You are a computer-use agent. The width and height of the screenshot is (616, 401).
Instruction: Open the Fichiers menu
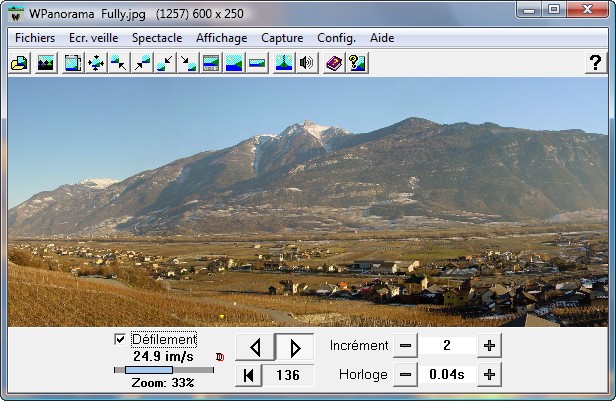(x=35, y=38)
